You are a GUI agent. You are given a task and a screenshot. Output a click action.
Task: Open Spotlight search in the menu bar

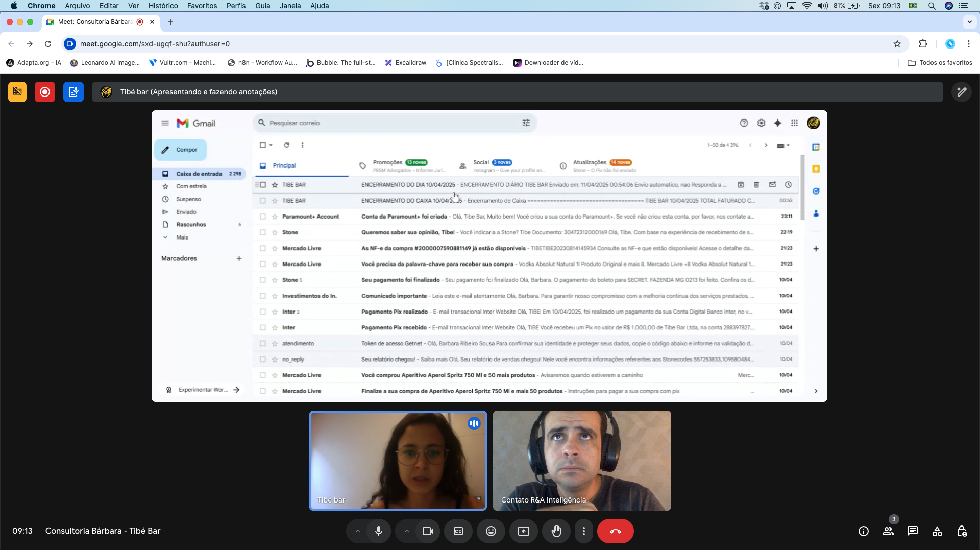(x=932, y=6)
